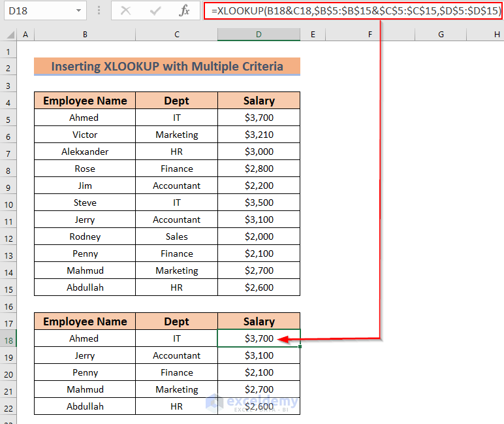The image size is (504, 424).
Task: Click the Select All corner triangle
Action: [x=10, y=34]
